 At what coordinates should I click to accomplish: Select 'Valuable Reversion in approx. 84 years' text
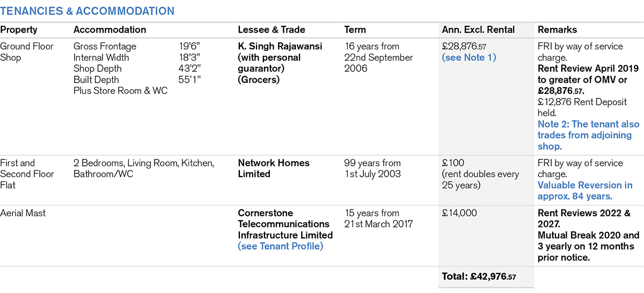[x=585, y=191]
